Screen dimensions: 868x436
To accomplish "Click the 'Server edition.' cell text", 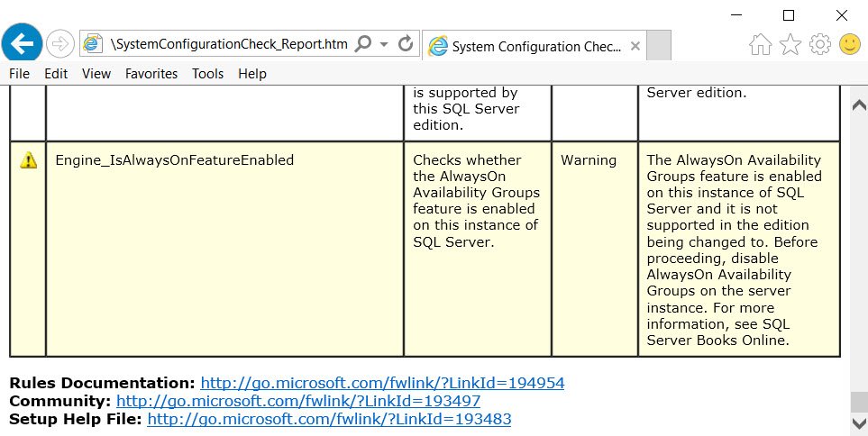I will [697, 93].
